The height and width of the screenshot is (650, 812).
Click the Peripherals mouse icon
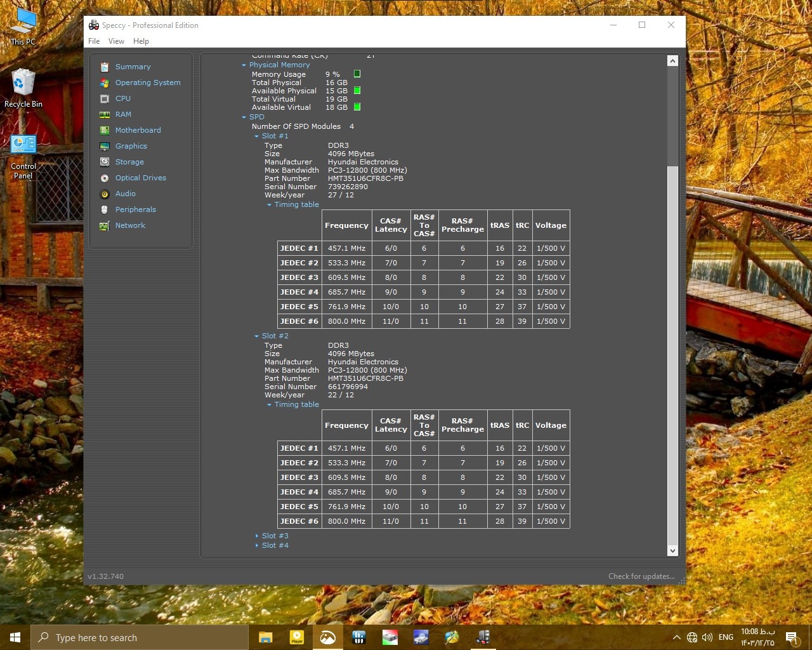[x=105, y=209]
